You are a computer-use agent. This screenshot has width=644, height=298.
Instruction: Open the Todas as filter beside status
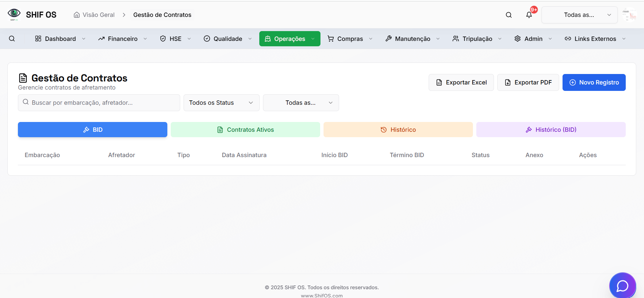tap(301, 103)
